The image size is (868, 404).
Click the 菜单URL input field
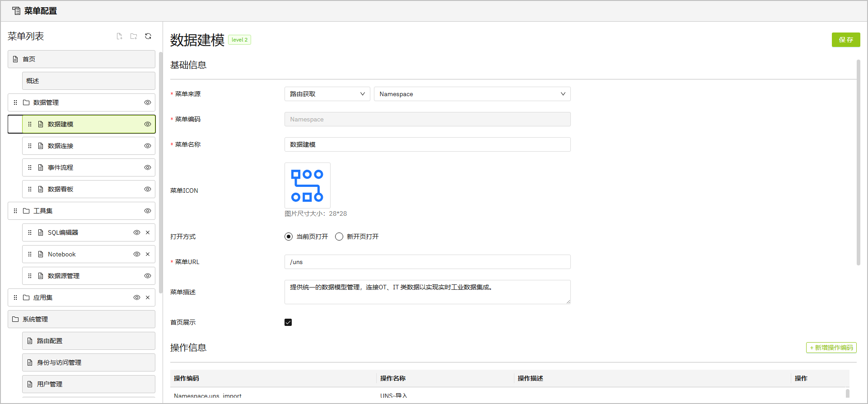pyautogui.click(x=427, y=262)
